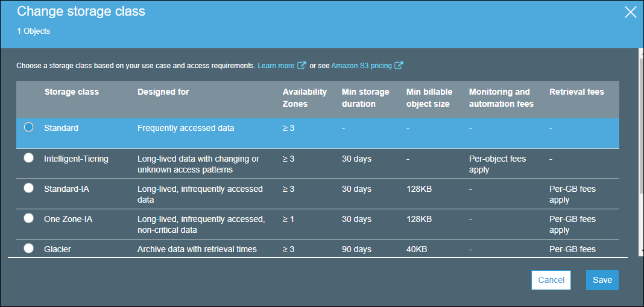Click the 'Change storage class' dialog title
This screenshot has height=307, width=644.
click(81, 11)
